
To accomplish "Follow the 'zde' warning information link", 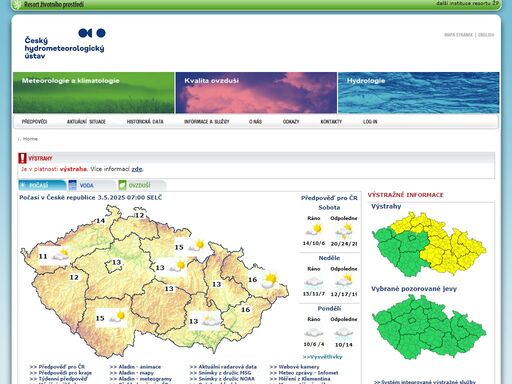I will [137, 169].
